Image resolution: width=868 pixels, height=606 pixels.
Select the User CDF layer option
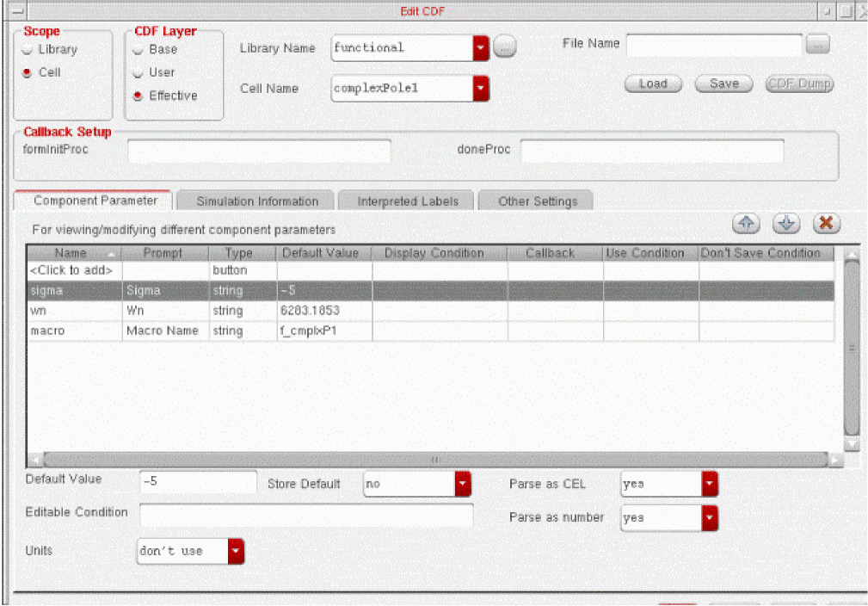tap(139, 73)
